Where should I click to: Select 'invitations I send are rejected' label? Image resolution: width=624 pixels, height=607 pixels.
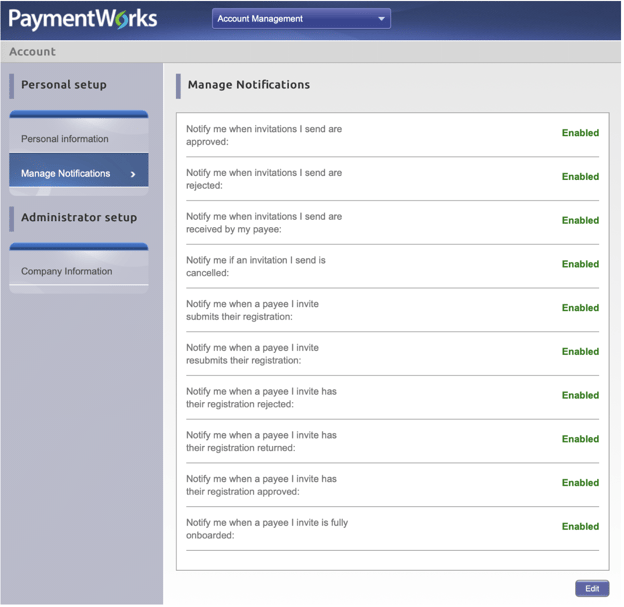(x=265, y=180)
